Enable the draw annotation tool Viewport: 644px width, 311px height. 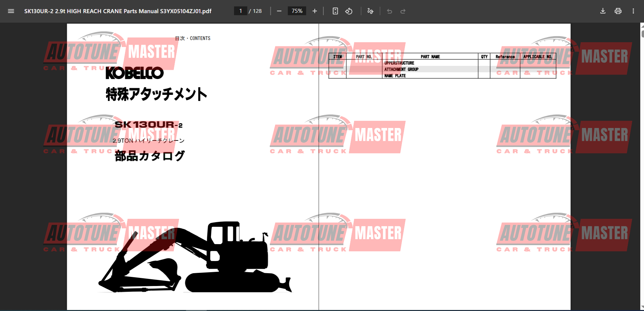tap(370, 11)
